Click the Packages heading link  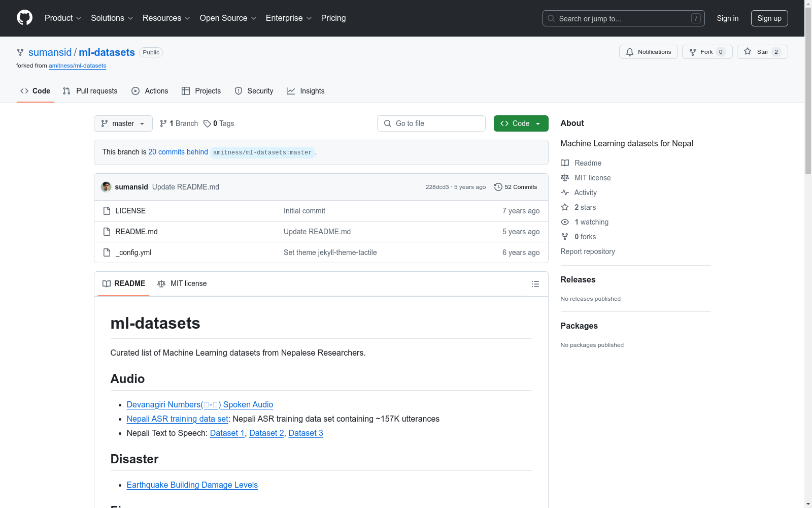click(x=579, y=326)
